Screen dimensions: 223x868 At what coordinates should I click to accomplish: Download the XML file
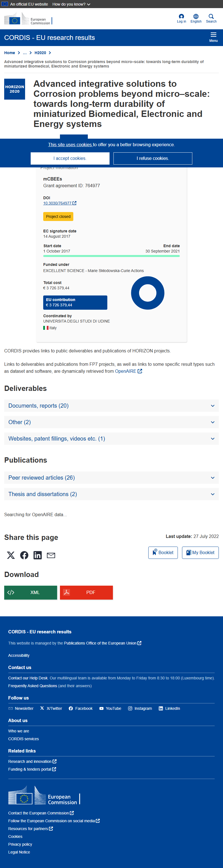31,592
